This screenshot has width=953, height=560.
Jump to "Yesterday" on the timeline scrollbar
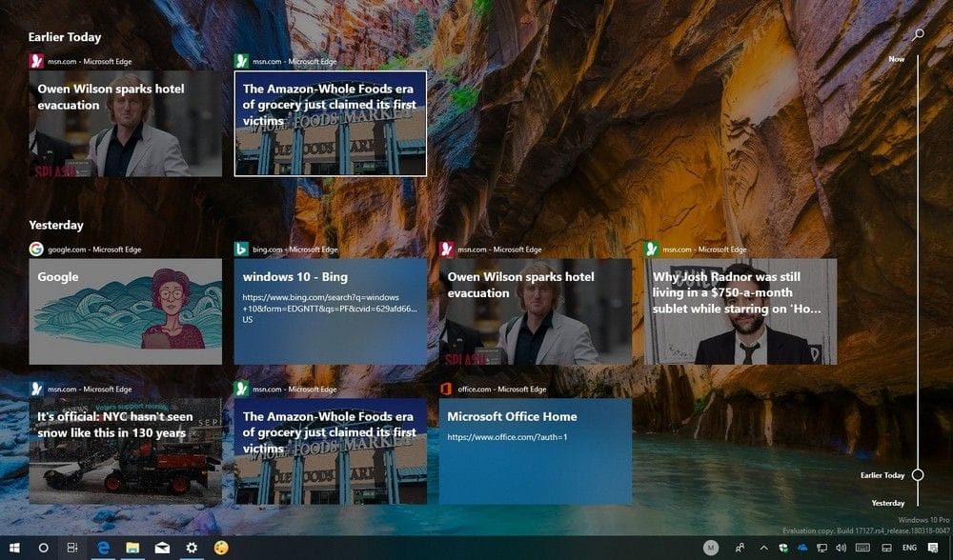click(917, 502)
